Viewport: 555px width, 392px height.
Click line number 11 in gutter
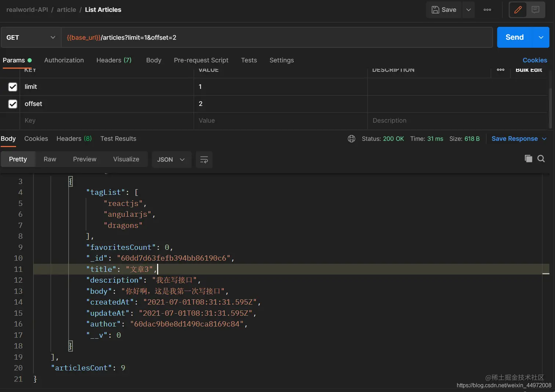point(18,269)
